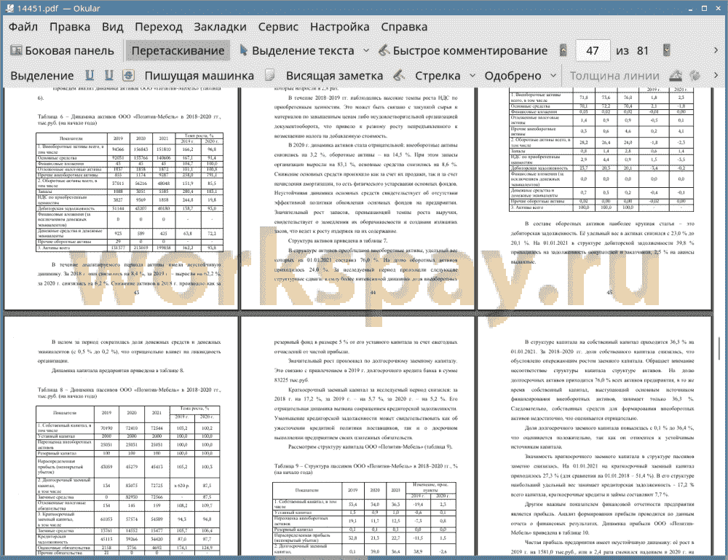The height and width of the screenshot is (560, 728).
Task: Open the Правка menu
Action: (70, 27)
